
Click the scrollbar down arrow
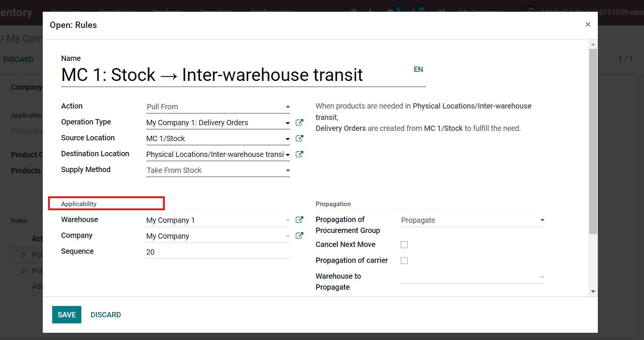[593, 292]
